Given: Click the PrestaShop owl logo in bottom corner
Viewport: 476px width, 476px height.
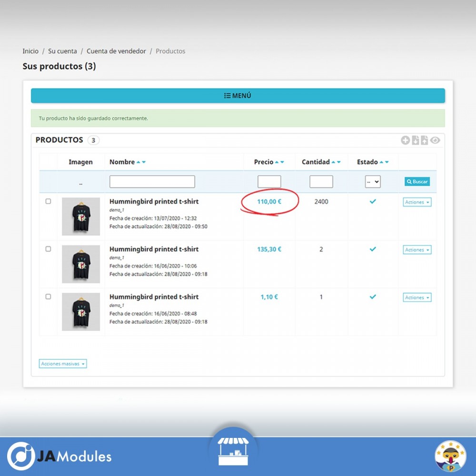Looking at the screenshot, I should (451, 456).
